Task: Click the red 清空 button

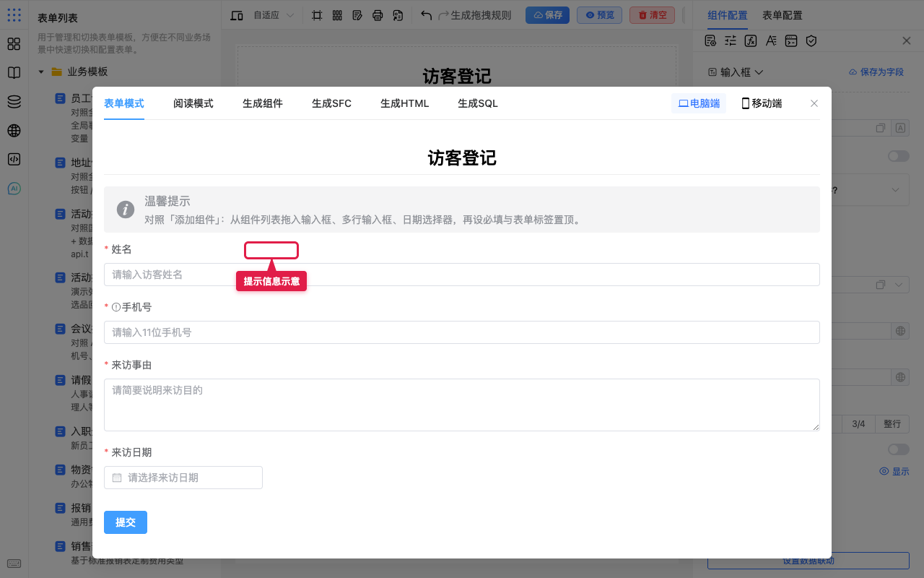Action: click(x=652, y=15)
